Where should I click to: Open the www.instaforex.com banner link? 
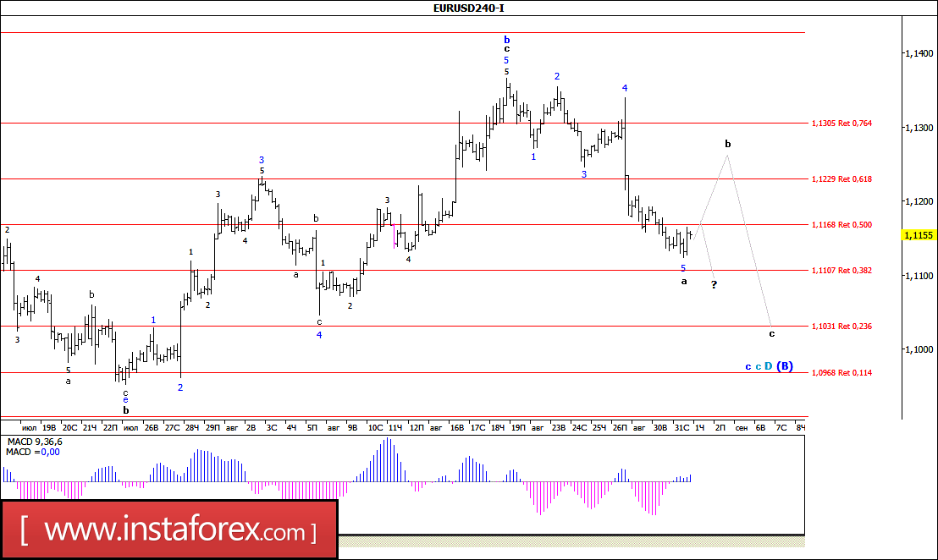(x=169, y=530)
